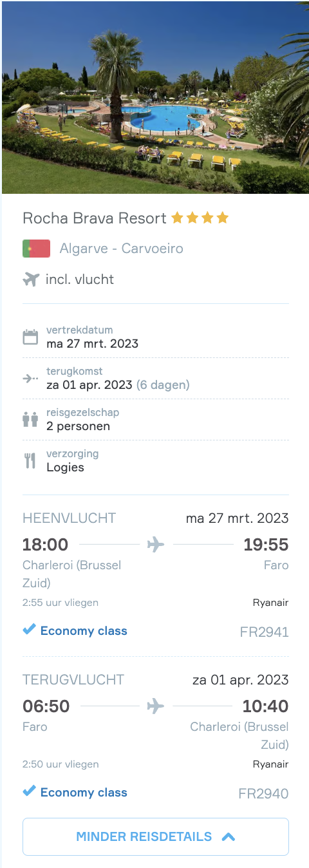Image resolution: width=309 pixels, height=868 pixels.
Task: Open the Rocha Brava Resort title
Action: point(95,218)
